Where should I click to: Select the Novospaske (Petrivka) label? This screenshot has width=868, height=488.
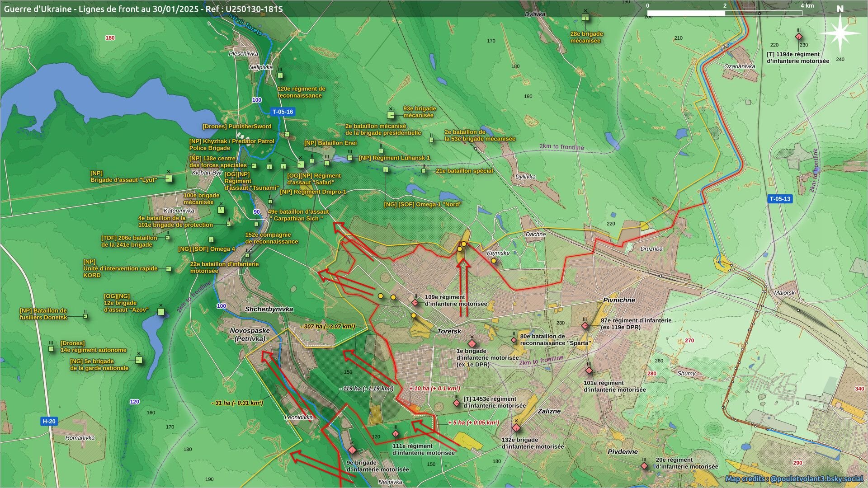(x=250, y=334)
